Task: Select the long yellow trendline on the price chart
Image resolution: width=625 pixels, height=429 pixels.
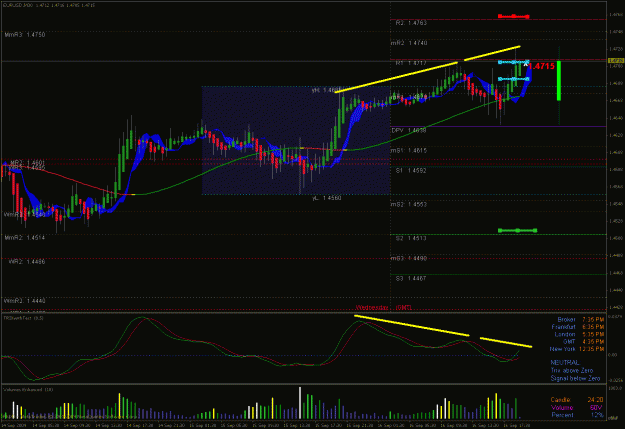Action: click(396, 78)
